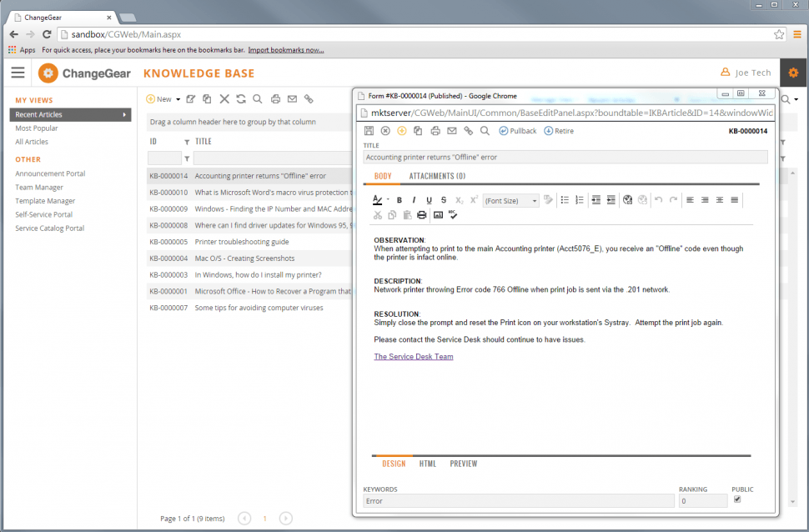Select the Design editor tab
809x532 pixels.
click(394, 464)
